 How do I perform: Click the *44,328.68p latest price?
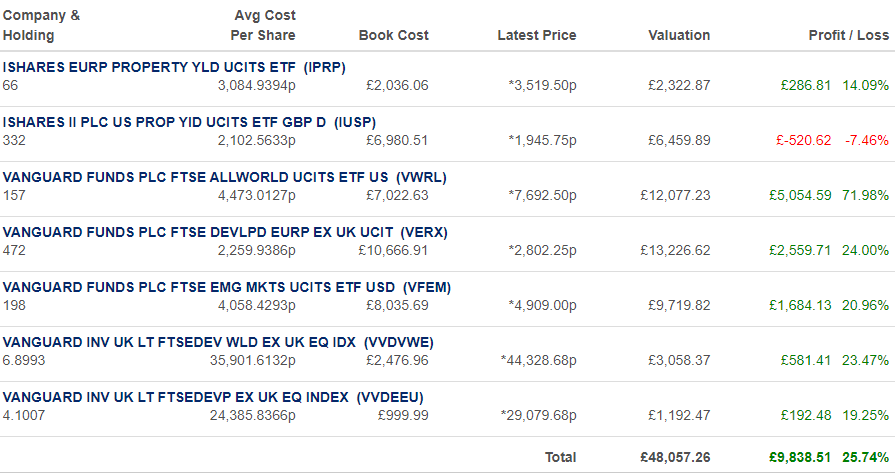[539, 361]
